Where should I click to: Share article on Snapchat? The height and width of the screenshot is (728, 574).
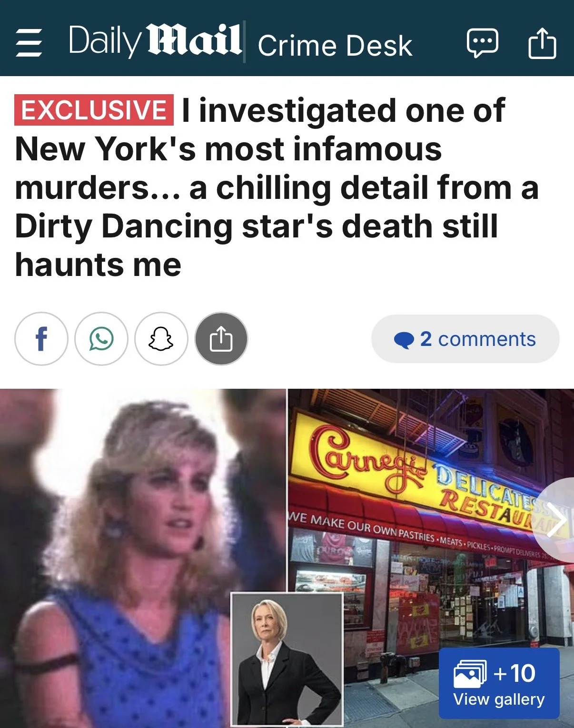(161, 339)
